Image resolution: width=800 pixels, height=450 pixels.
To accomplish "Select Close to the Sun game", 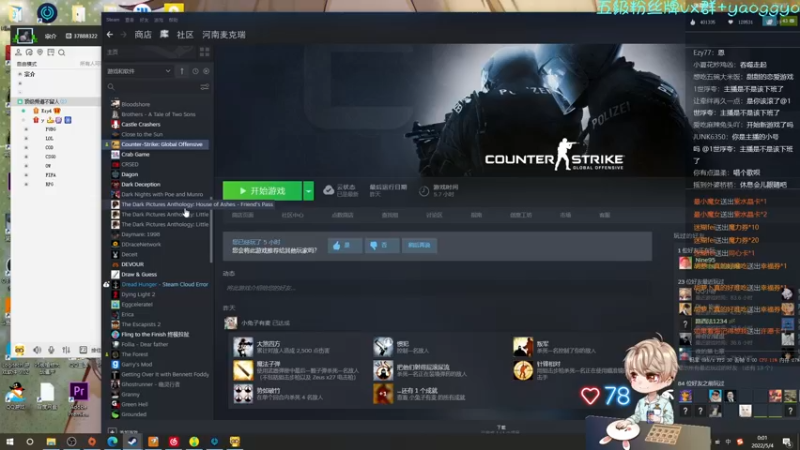I will [142, 134].
